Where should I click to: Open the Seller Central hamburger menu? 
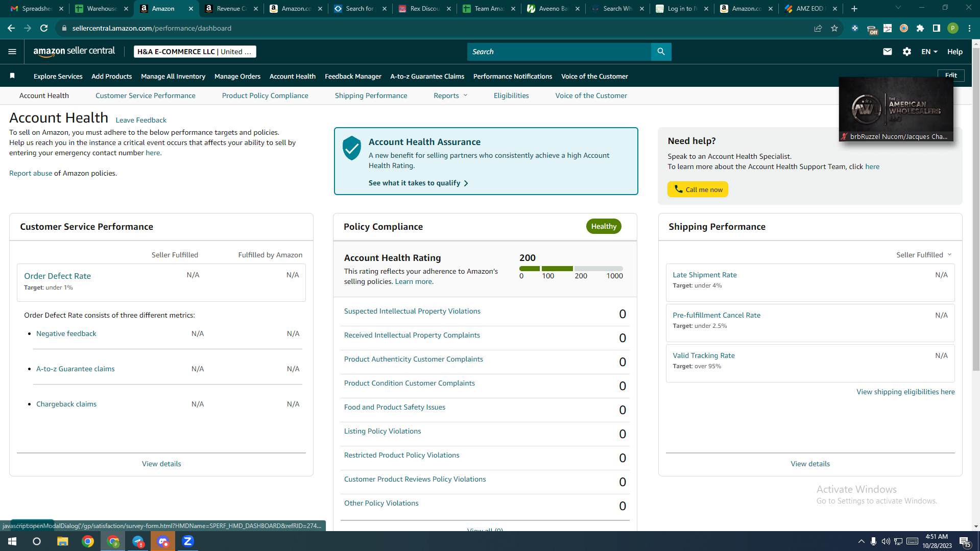12,52
